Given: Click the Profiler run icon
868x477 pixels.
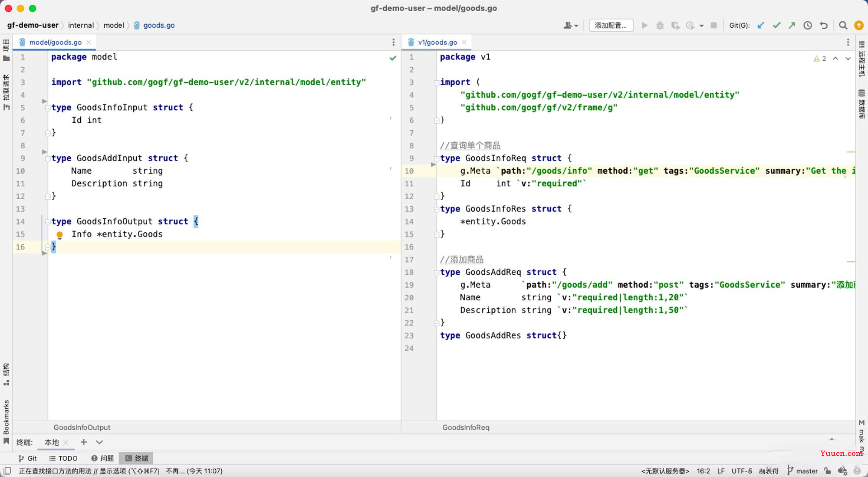Looking at the screenshot, I should pos(690,26).
